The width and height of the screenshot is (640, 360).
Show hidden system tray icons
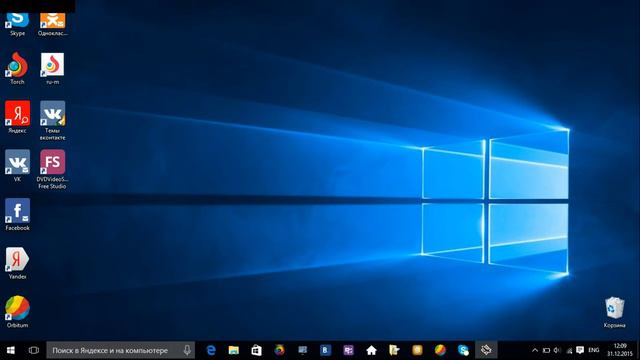coord(535,350)
